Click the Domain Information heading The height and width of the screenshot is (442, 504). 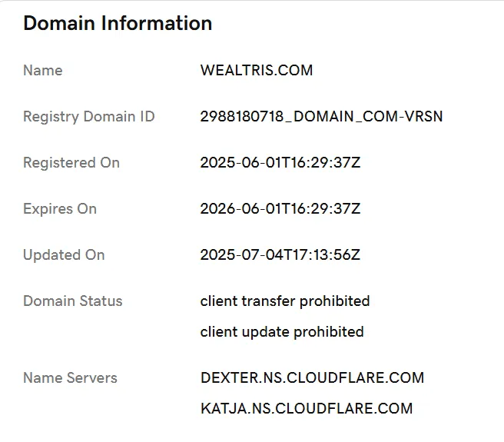118,23
